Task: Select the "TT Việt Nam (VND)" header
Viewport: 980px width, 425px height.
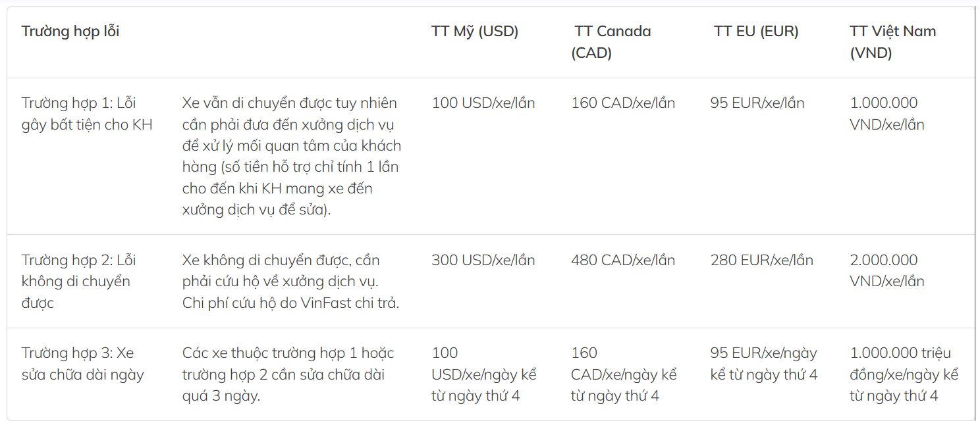Action: [892, 42]
